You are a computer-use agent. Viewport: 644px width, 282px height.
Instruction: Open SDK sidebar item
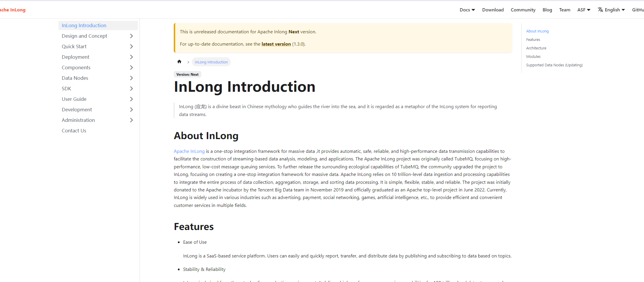(66, 89)
